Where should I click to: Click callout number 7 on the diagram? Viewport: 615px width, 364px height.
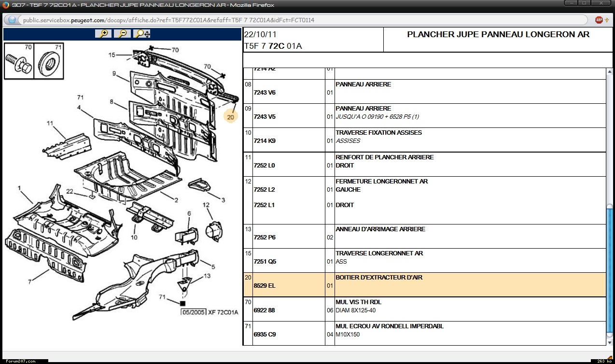tap(30, 281)
